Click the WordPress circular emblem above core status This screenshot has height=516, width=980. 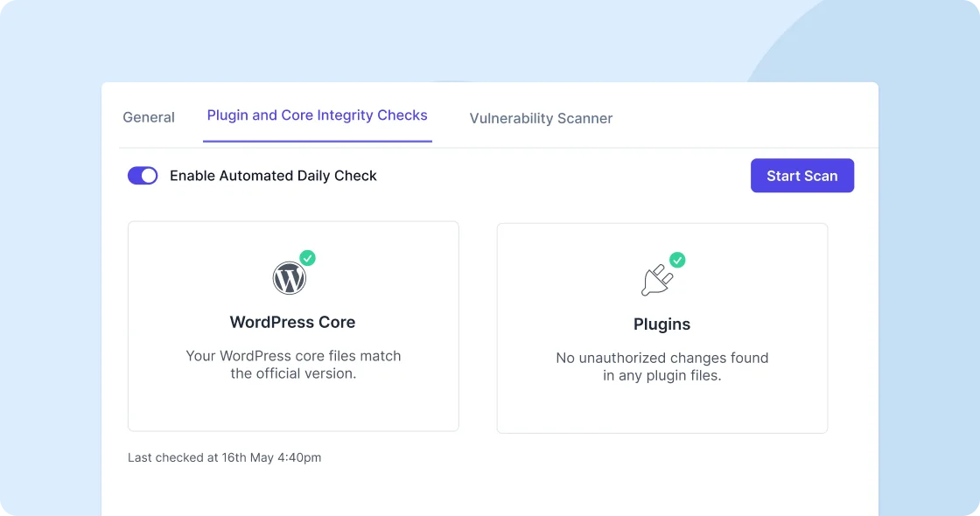pos(290,277)
